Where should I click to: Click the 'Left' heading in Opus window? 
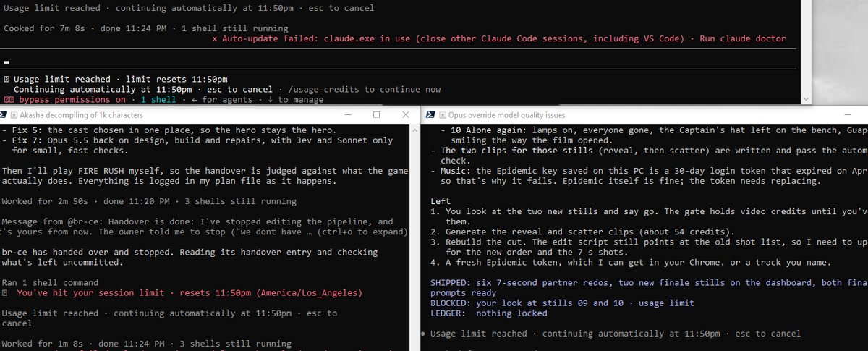click(441, 201)
